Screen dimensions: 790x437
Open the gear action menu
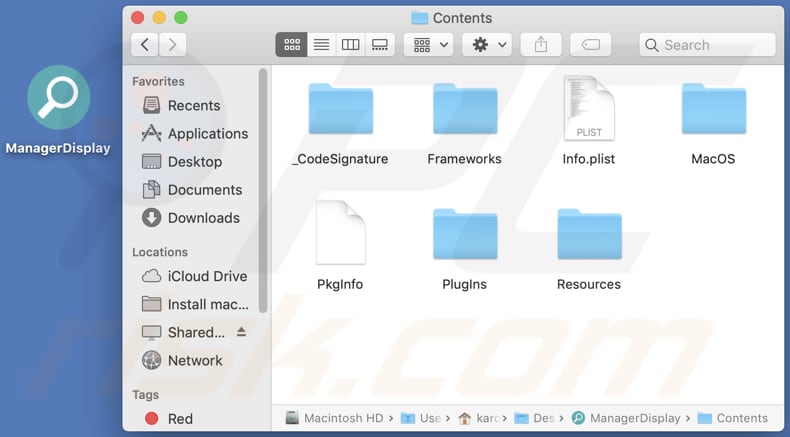tap(487, 45)
